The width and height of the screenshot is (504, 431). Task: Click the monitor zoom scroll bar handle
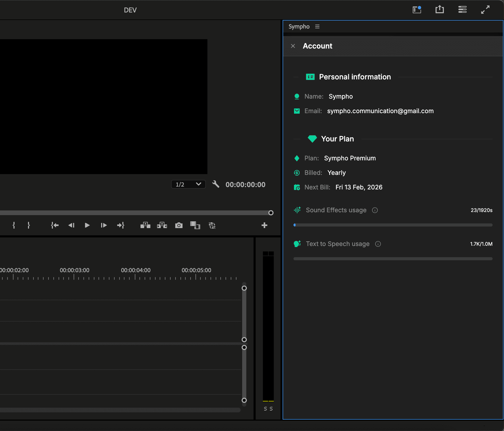point(271,213)
